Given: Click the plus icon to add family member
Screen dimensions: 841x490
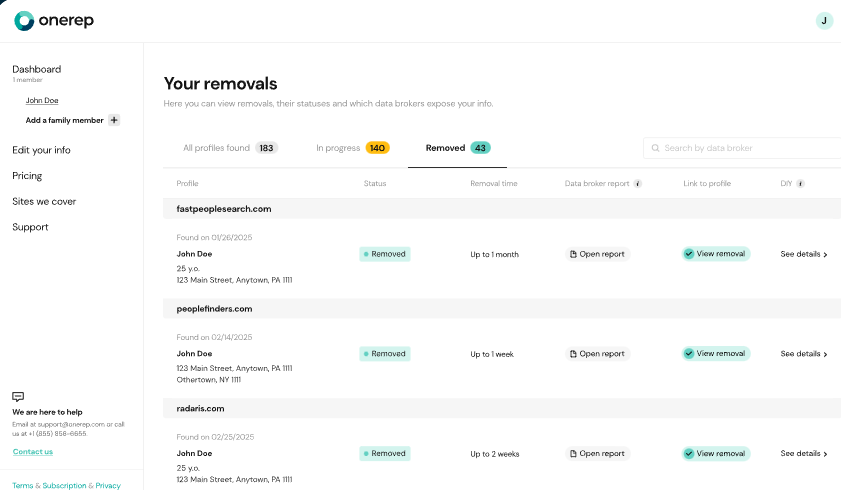Looking at the screenshot, I should [x=114, y=120].
